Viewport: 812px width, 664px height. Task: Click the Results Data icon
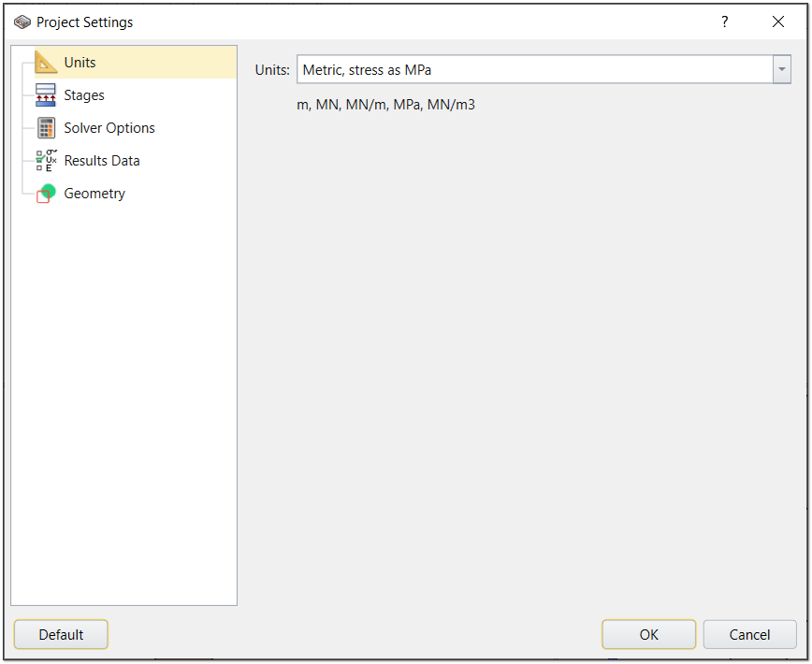pyautogui.click(x=44, y=160)
